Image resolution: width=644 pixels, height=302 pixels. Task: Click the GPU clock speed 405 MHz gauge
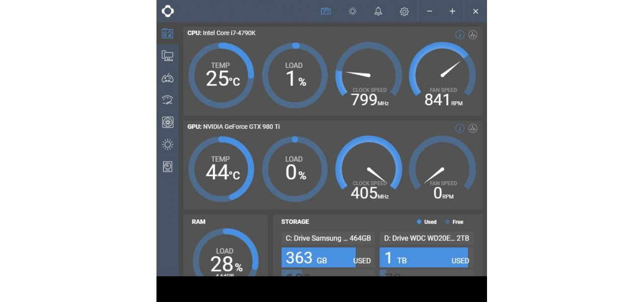[x=369, y=168]
